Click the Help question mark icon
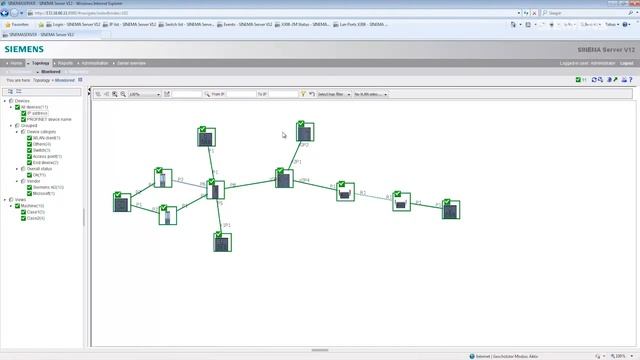The height and width of the screenshot is (360, 640). click(631, 80)
